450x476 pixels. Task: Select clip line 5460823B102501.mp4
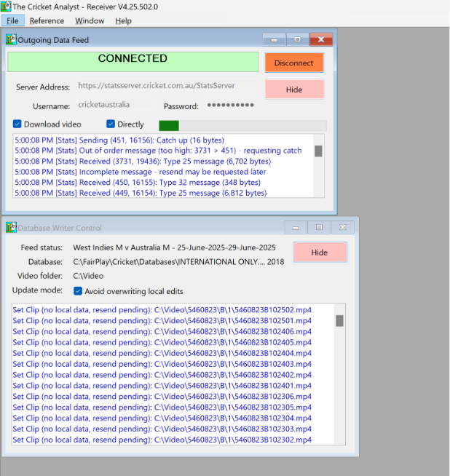coord(162,320)
